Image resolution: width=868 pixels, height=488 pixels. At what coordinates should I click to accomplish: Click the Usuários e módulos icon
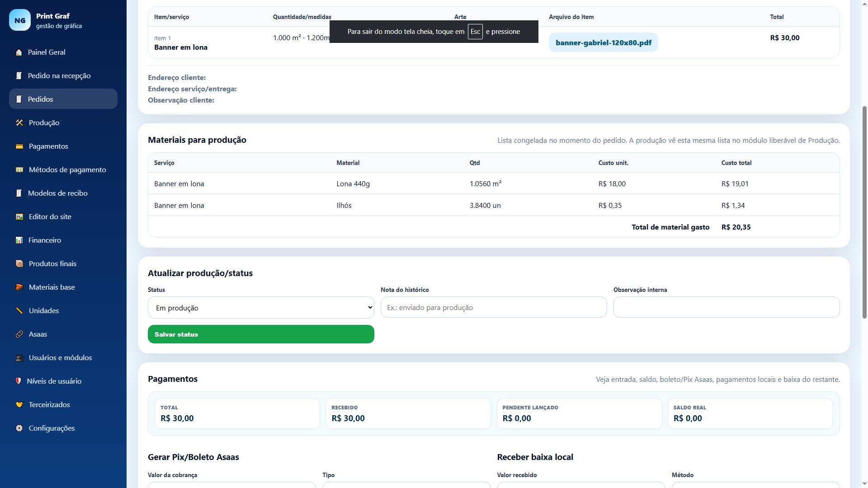19,358
